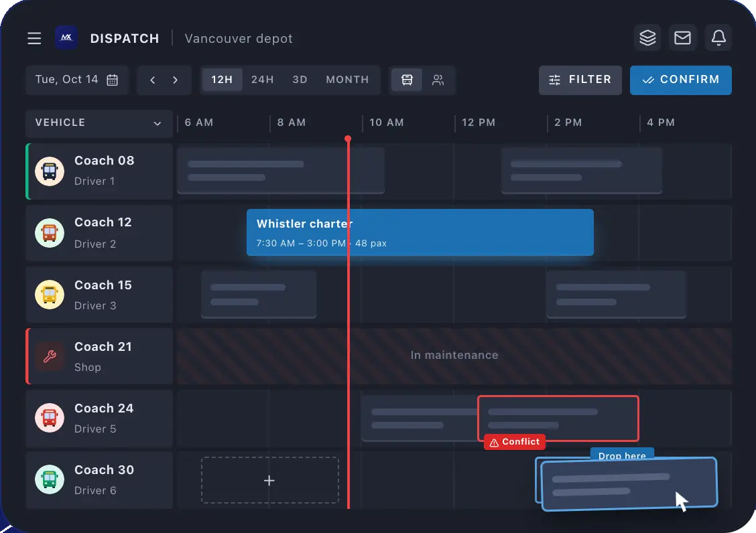Open the mail inbox icon
Image resolution: width=756 pixels, height=533 pixels.
[682, 37]
